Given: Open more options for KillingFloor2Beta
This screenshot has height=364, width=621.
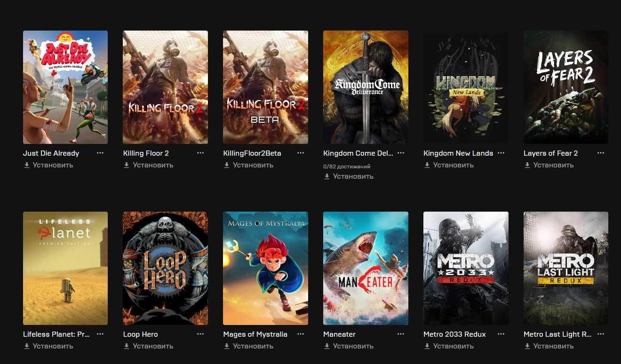Looking at the screenshot, I should pyautogui.click(x=301, y=153).
